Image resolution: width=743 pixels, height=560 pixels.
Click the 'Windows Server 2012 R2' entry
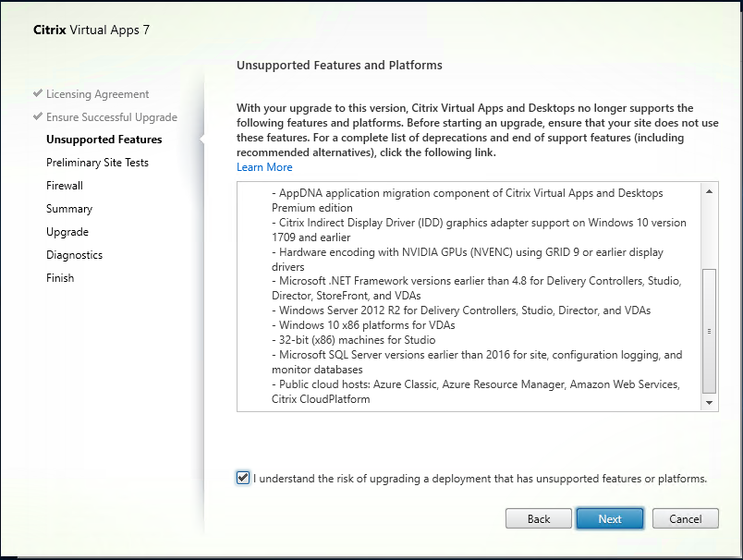461,310
